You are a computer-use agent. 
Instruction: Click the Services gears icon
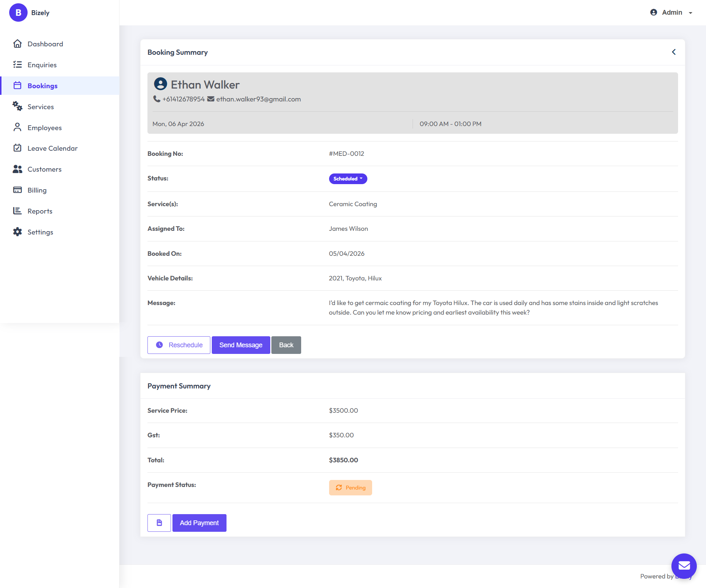[x=17, y=106]
